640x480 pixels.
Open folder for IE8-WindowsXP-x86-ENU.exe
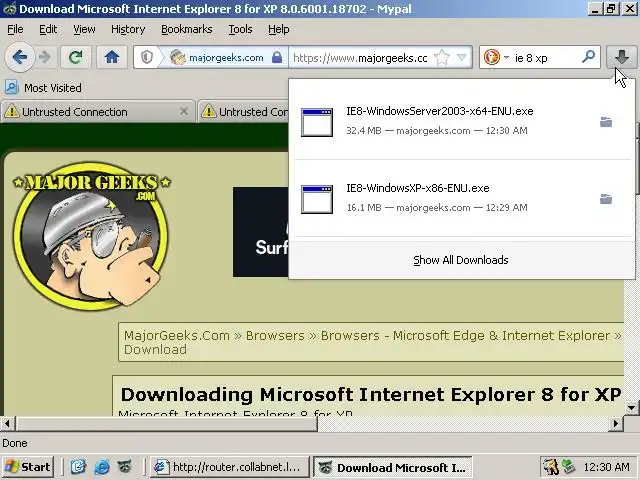tap(606, 199)
